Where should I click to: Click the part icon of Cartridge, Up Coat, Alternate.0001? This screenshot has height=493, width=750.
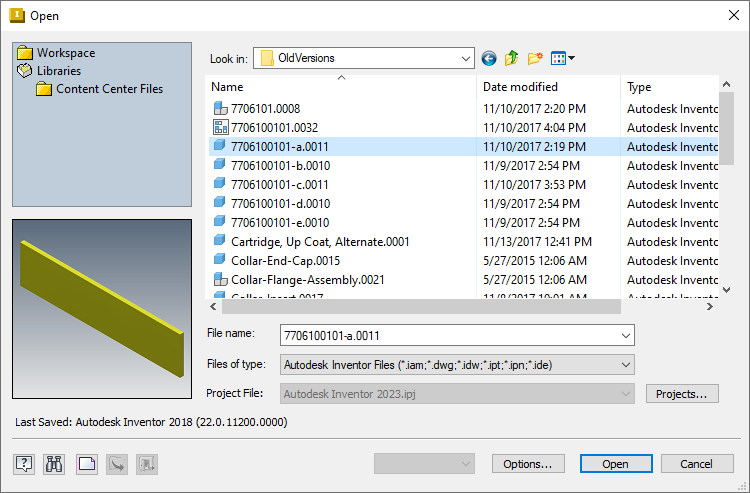click(220, 240)
